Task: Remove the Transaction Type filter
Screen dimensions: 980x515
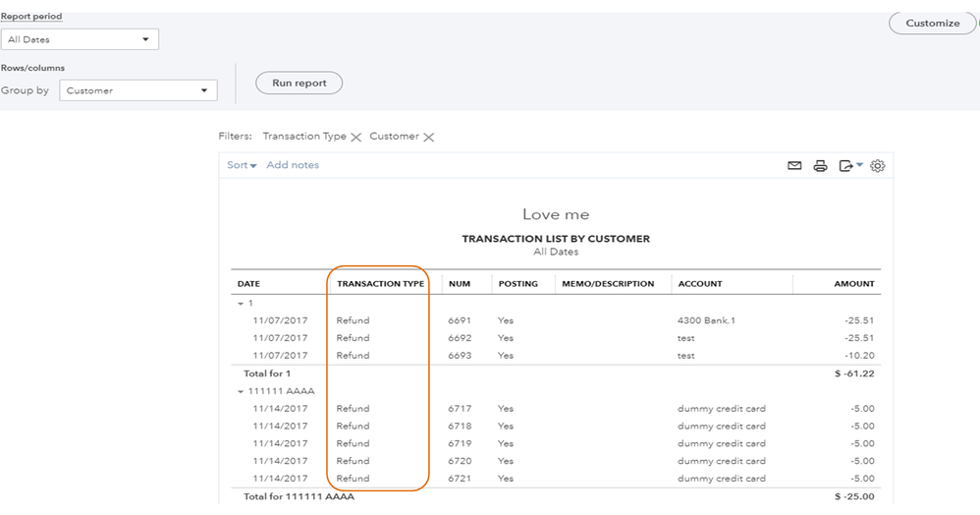Action: point(356,138)
